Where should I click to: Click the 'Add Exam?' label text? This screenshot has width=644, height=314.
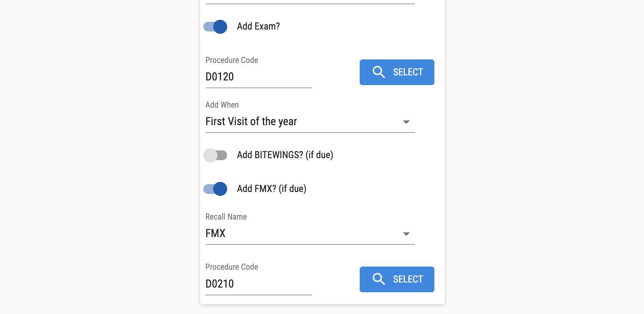[258, 26]
